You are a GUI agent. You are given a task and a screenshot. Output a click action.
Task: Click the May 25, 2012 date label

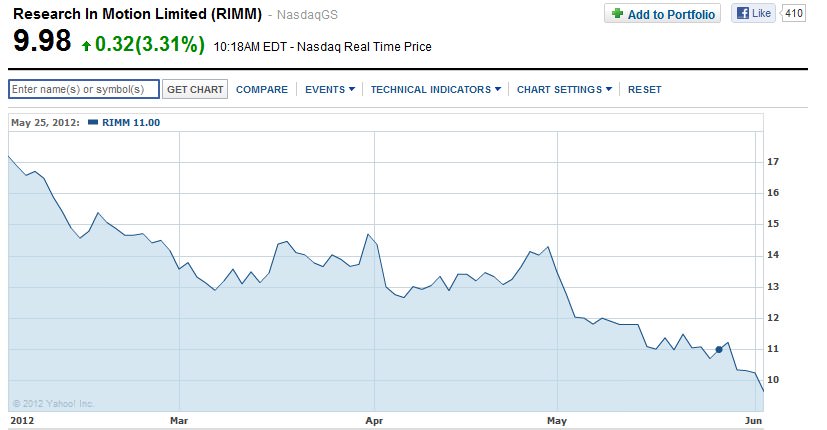(x=45, y=122)
